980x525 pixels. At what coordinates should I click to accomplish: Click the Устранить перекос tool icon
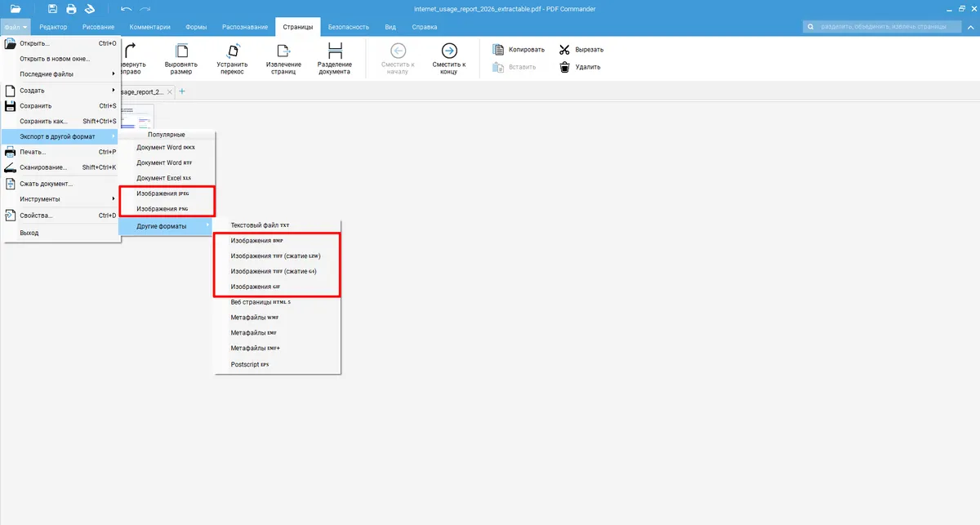pyautogui.click(x=232, y=51)
